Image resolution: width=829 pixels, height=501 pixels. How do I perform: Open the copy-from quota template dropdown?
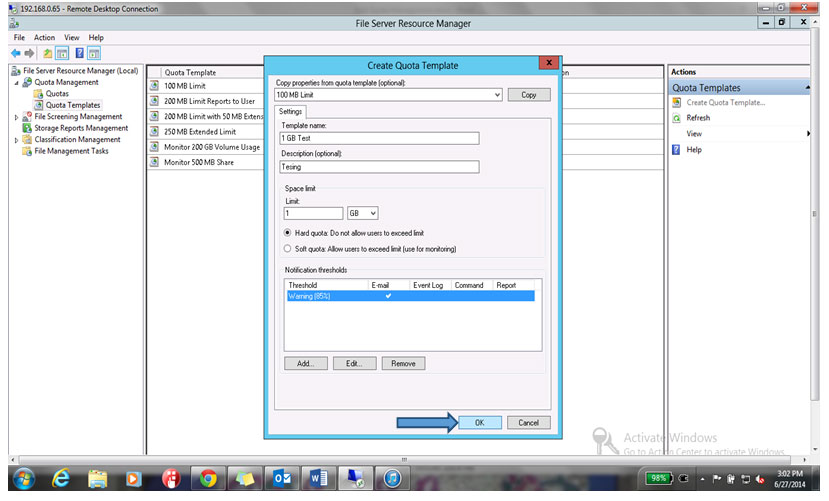[497, 95]
